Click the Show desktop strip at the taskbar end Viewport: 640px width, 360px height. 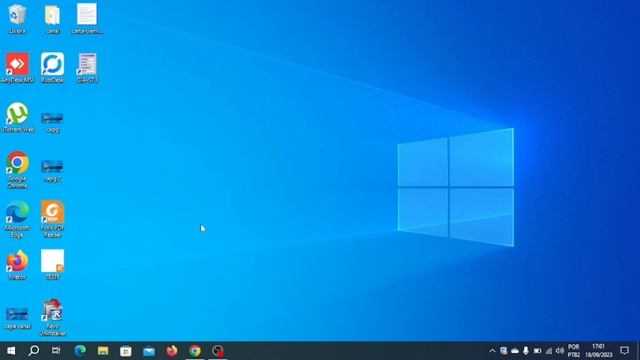[x=638, y=351]
